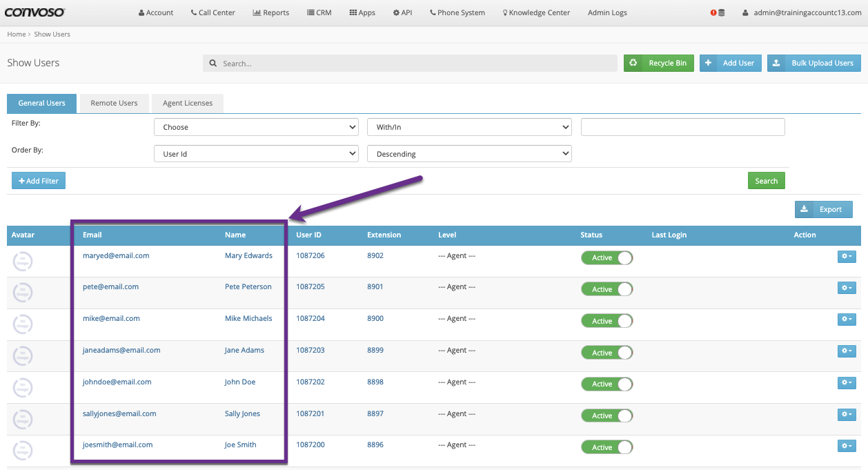
Task: Open maryed@email.com user link
Action: coord(116,255)
